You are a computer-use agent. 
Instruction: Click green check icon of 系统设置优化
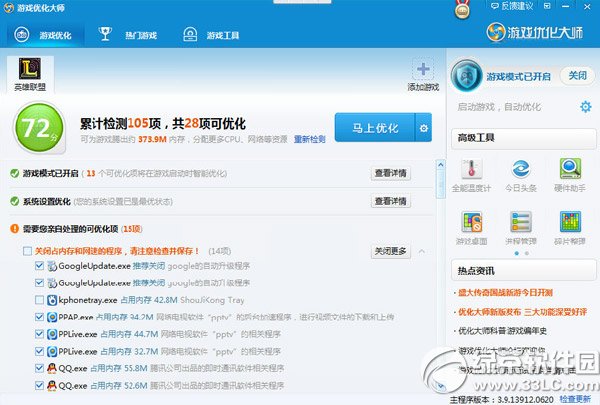coord(15,201)
